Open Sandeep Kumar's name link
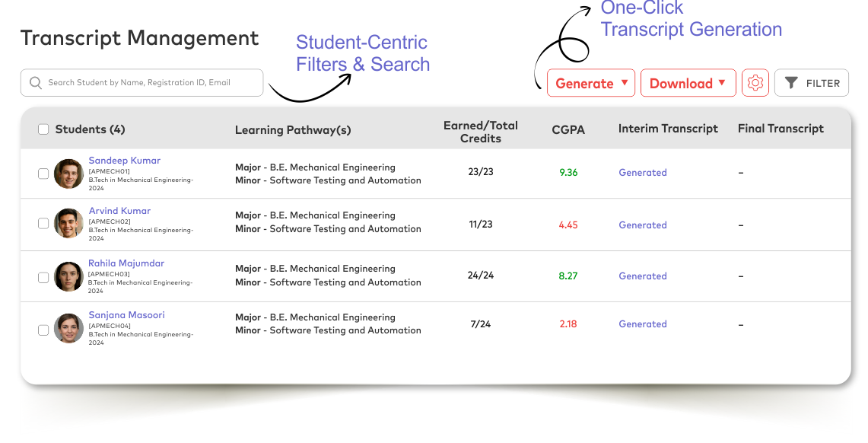The height and width of the screenshot is (443, 868). coord(125,161)
